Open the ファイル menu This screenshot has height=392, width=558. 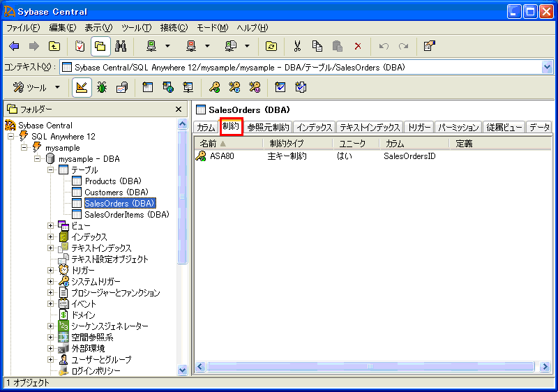click(23, 28)
